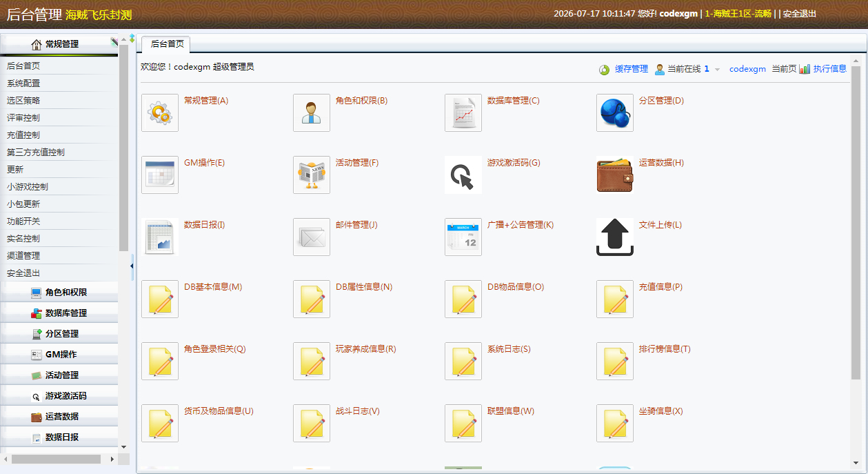The image size is (868, 474).
Task: Open the 活动管理(F) newspaper icon
Action: [312, 175]
